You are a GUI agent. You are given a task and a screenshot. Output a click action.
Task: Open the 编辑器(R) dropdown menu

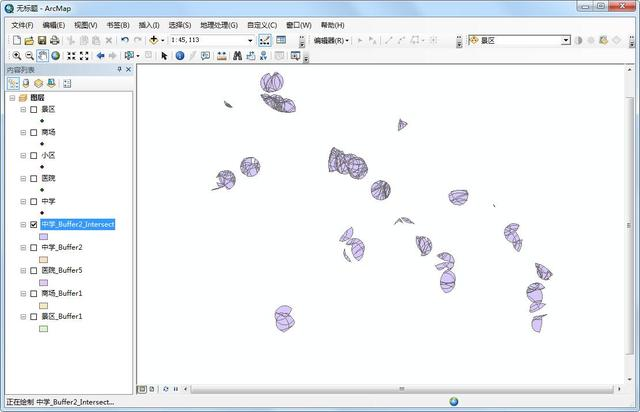(x=331, y=40)
